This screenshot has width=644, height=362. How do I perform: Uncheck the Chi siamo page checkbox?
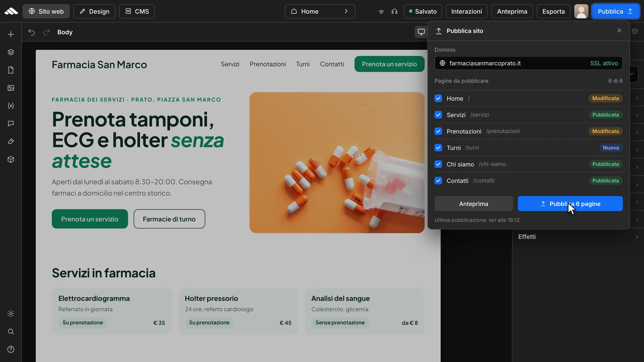[438, 164]
